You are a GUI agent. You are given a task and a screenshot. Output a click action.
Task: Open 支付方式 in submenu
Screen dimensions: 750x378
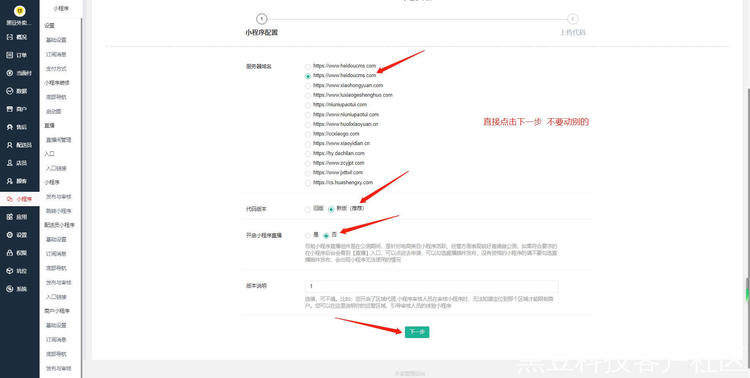coord(56,69)
